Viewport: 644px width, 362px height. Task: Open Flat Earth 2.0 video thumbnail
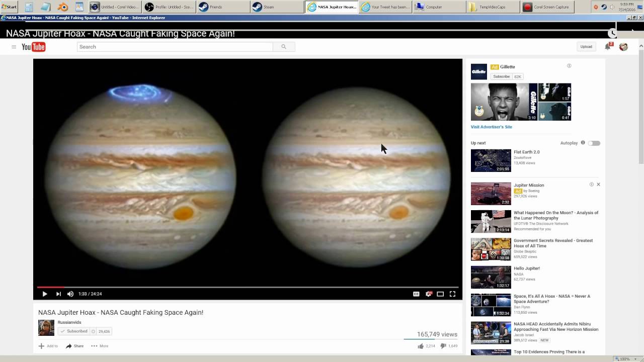[491, 160]
